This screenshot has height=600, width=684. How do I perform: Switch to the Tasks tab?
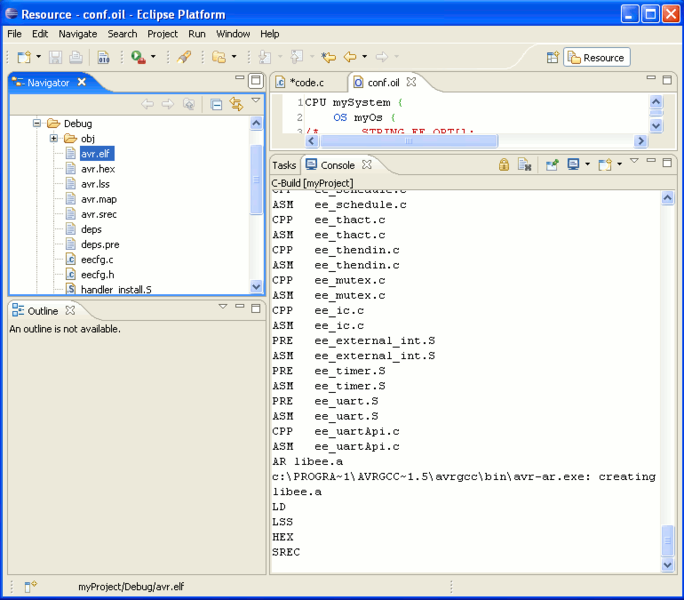pos(284,165)
